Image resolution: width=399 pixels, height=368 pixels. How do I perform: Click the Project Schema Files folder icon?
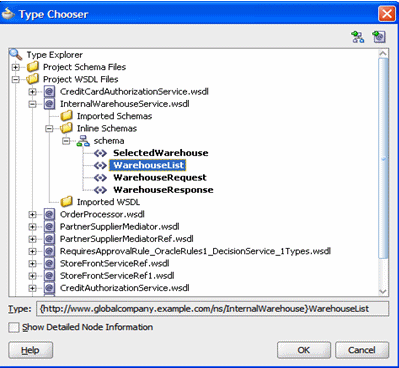(33, 67)
